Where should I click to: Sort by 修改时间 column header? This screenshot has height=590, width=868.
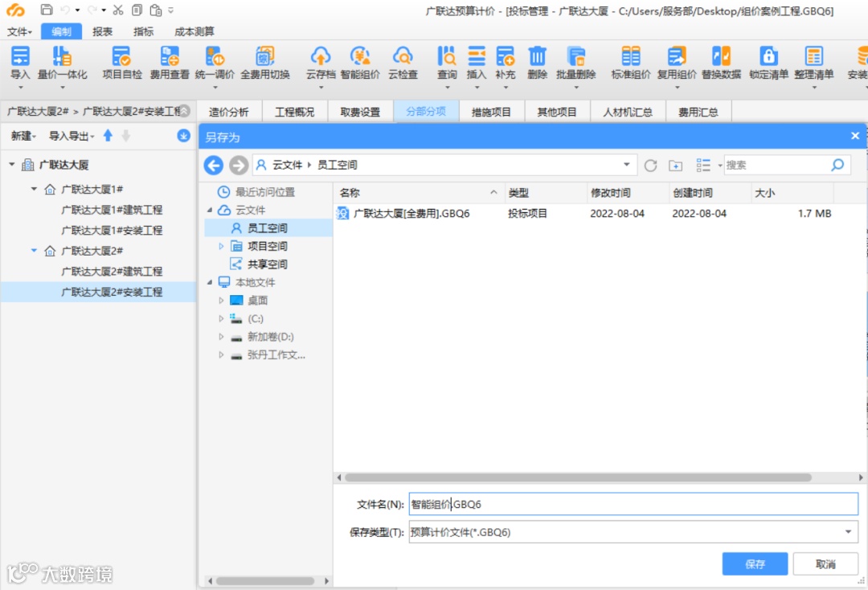point(628,193)
